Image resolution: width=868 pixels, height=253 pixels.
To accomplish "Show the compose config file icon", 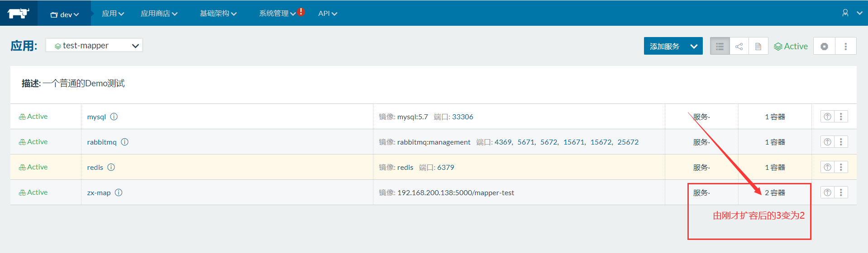I will click(758, 47).
